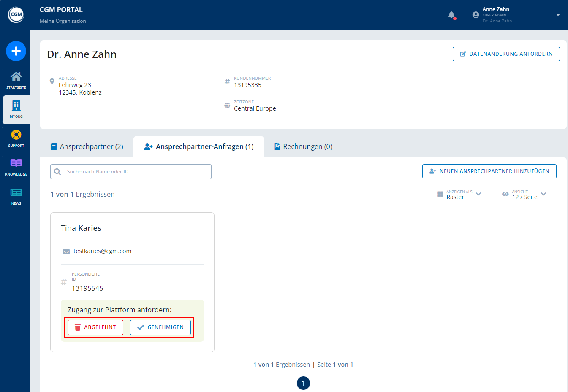The width and height of the screenshot is (568, 392).
Task: Click the user profile icon near Anne Zahn
Action: (476, 14)
